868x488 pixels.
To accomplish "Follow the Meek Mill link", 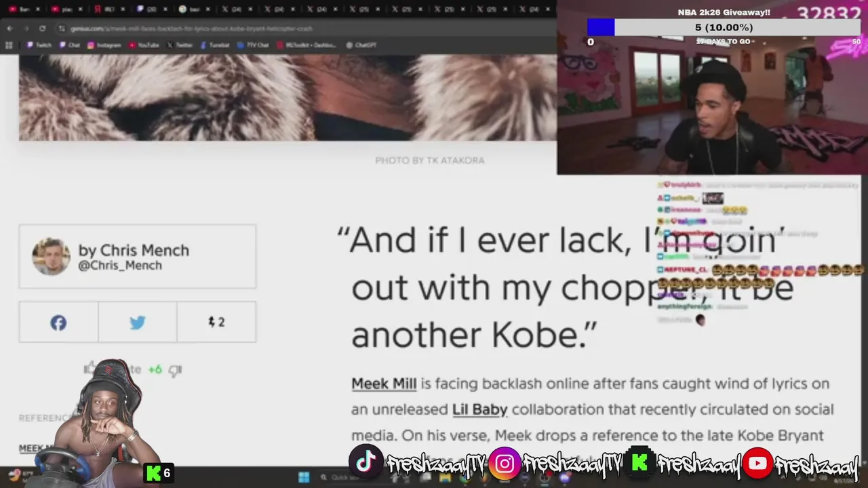I will [x=384, y=384].
